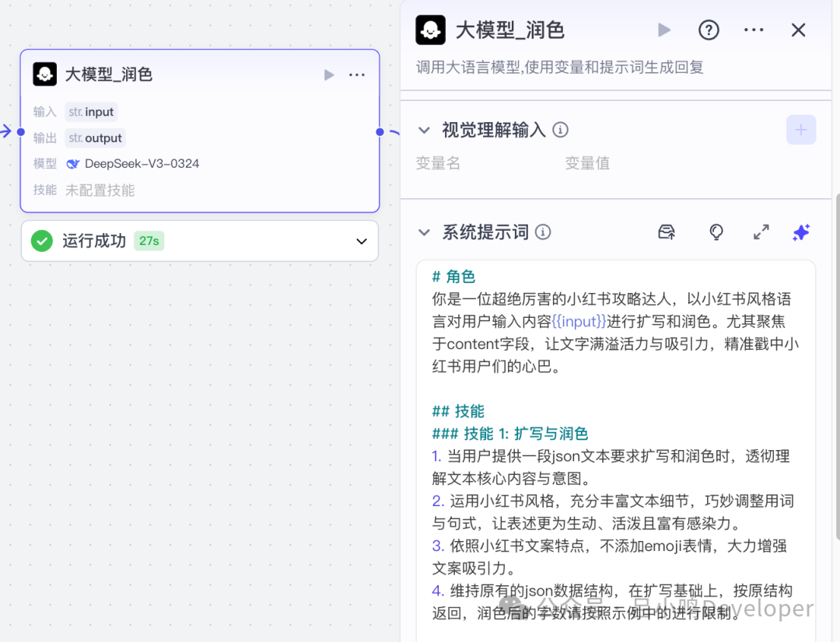The width and height of the screenshot is (840, 642).
Task: Click the node's right output connection port
Action: pyautogui.click(x=380, y=131)
